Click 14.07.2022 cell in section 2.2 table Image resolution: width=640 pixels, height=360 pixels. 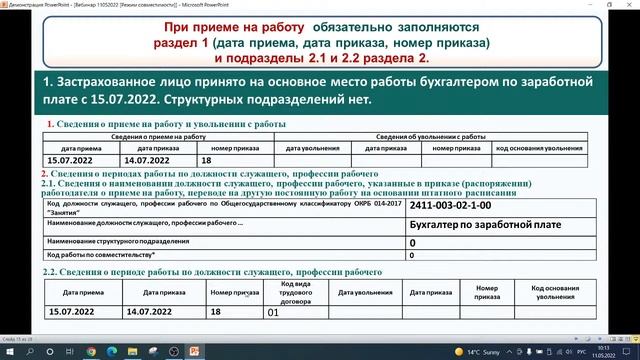click(164, 312)
